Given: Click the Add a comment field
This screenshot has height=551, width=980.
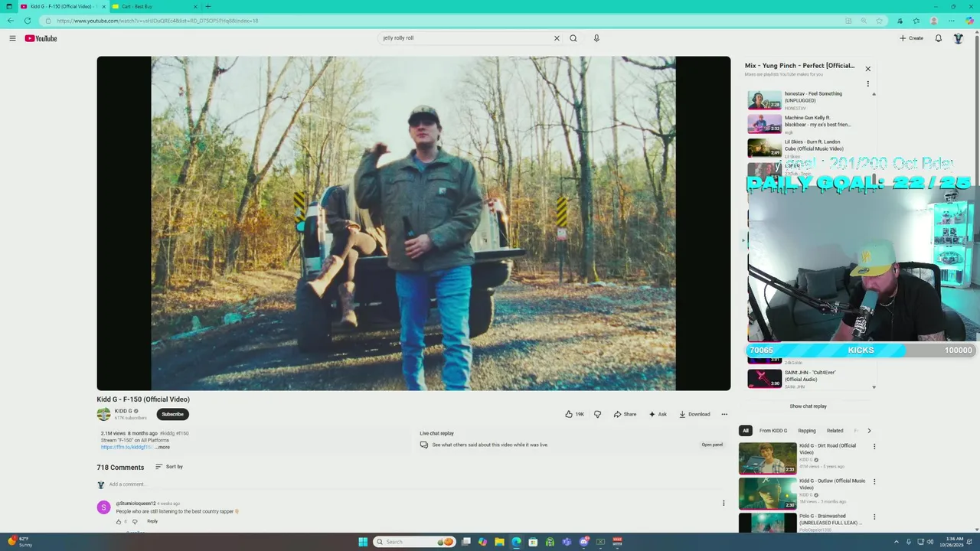Looking at the screenshot, I should point(413,484).
